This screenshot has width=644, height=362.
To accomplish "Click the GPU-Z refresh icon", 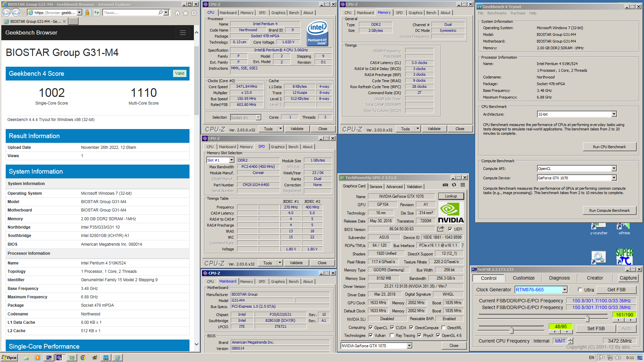I will pyautogui.click(x=454, y=185).
